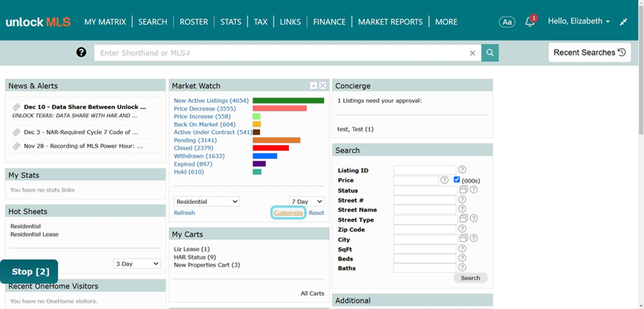This screenshot has height=309, width=644.
Task: Open the shorthand help question icon
Action: (81, 53)
